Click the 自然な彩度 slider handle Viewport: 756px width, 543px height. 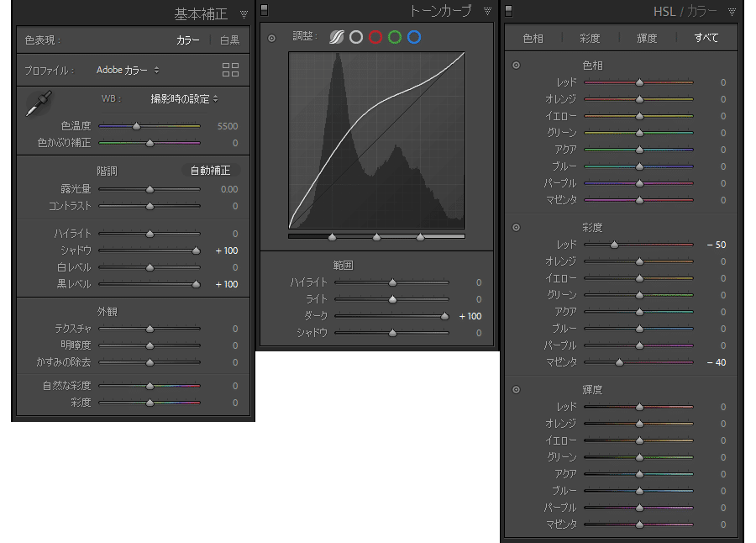point(150,386)
